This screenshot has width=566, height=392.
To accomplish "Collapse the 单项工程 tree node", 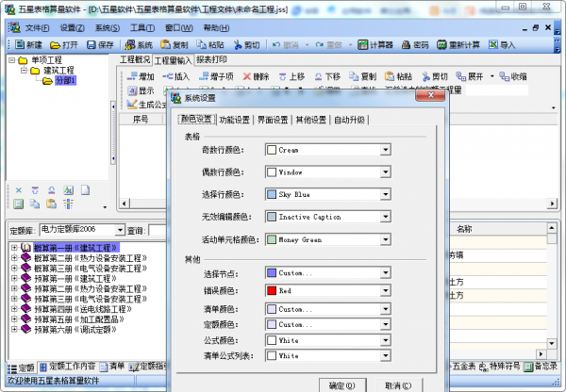I will coord(11,60).
